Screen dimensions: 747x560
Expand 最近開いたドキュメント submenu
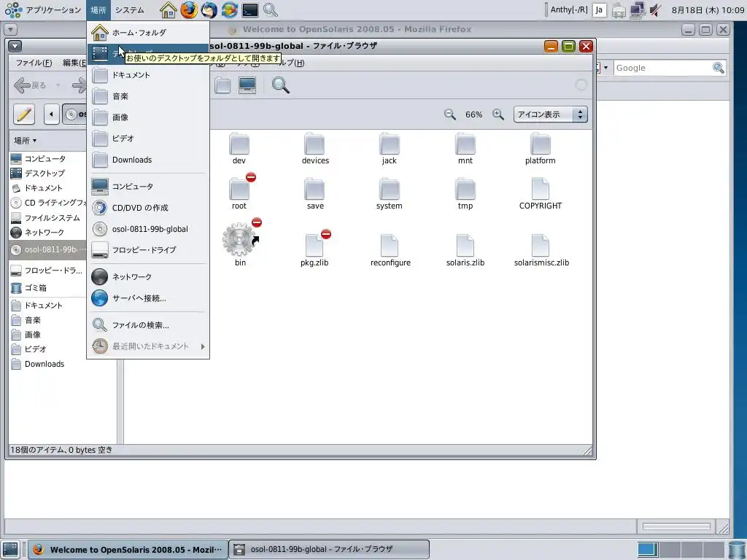(x=148, y=346)
